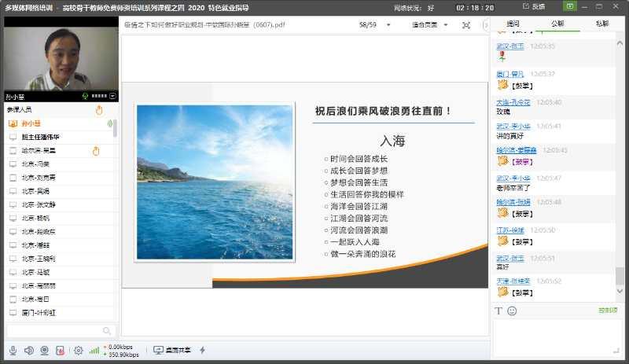Click raised hand icon on 哈尔滨 participant row
The image size is (629, 364).
point(96,151)
